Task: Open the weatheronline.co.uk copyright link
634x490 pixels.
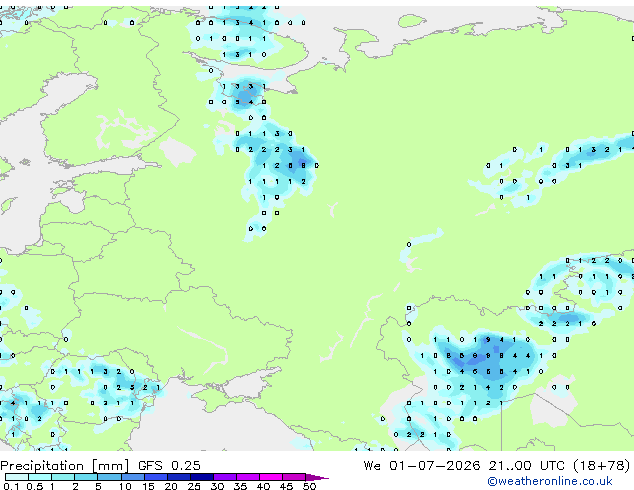Action: pos(549,481)
